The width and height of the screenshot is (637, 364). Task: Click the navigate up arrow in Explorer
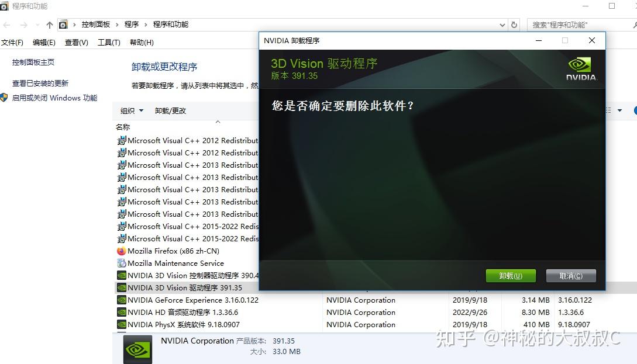tap(49, 24)
